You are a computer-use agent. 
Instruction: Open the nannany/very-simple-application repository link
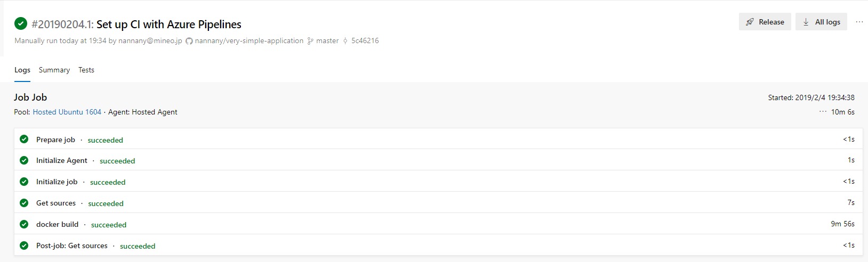[249, 41]
